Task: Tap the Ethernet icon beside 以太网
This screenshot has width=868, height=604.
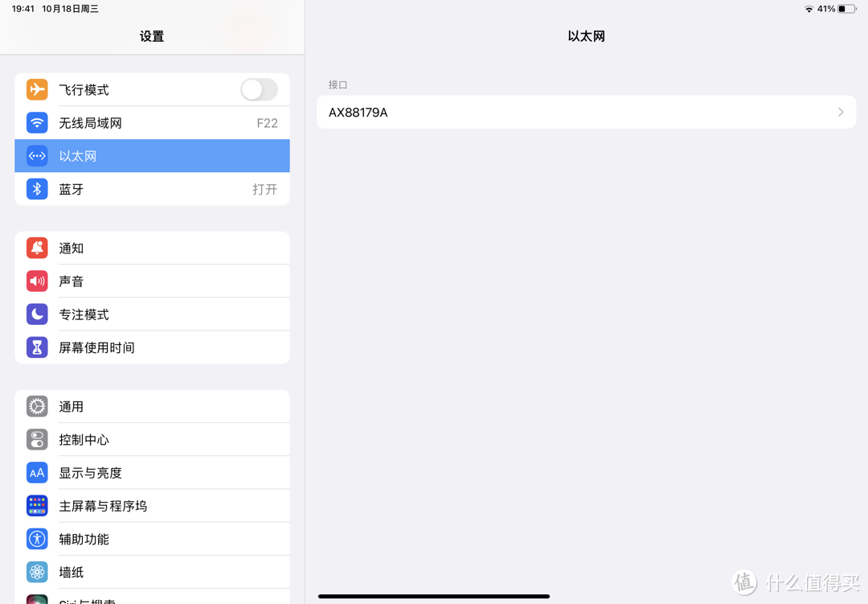Action: [37, 156]
